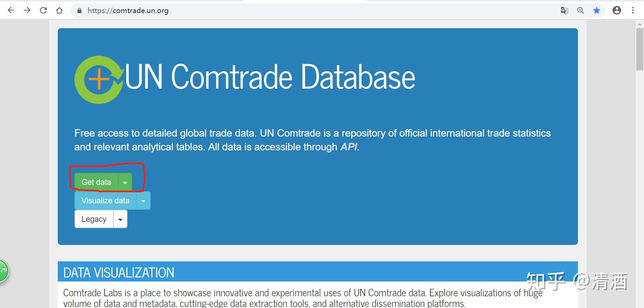Open the browser home page

pos(59,10)
